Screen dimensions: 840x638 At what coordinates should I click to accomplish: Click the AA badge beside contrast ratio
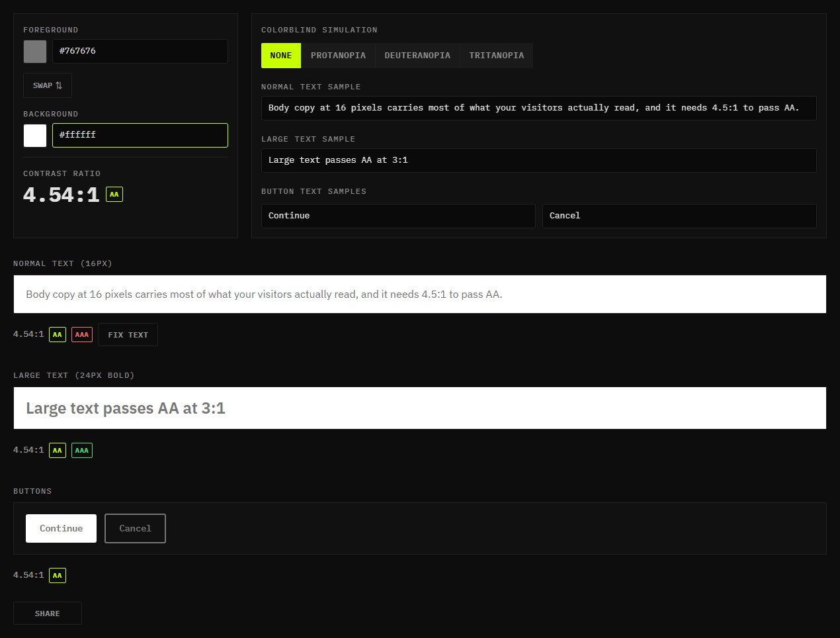pyautogui.click(x=114, y=195)
